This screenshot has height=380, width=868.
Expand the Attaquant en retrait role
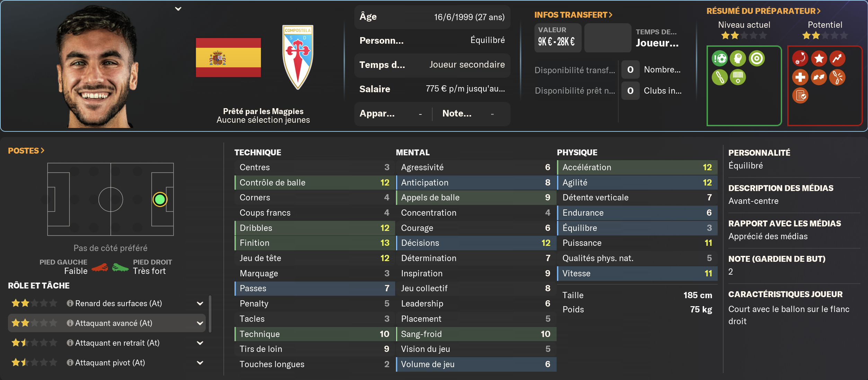[x=200, y=343]
